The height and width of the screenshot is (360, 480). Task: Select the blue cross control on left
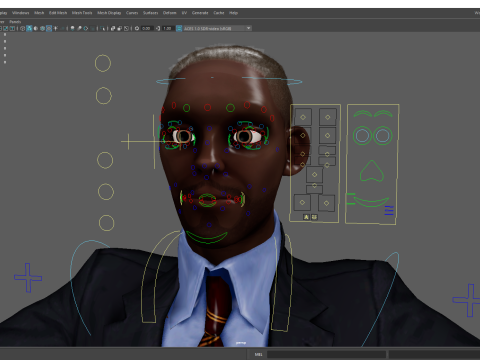[x=28, y=278]
